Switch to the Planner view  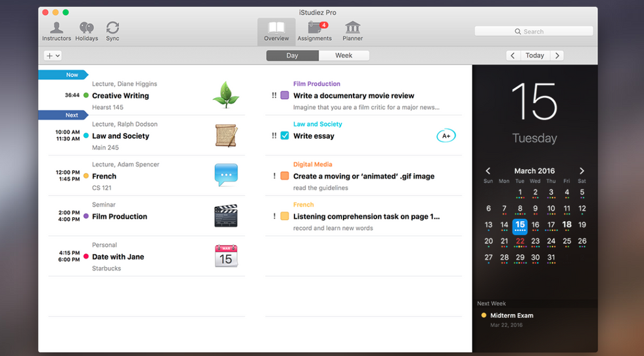click(352, 31)
